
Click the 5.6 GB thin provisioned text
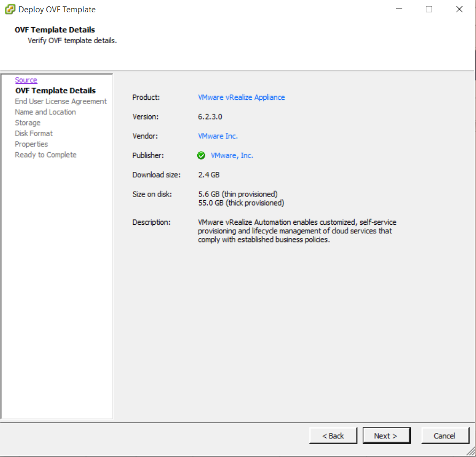238,194
